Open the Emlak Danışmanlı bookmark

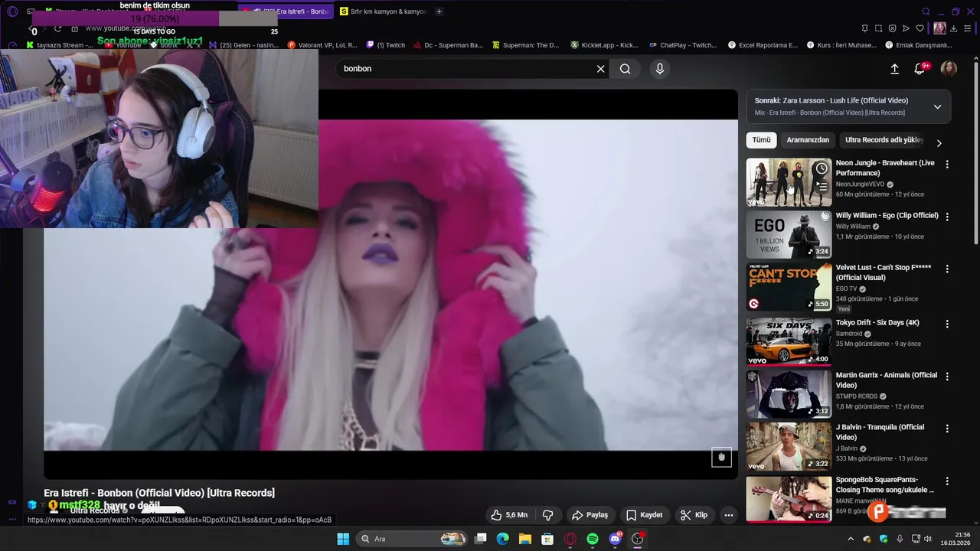918,45
